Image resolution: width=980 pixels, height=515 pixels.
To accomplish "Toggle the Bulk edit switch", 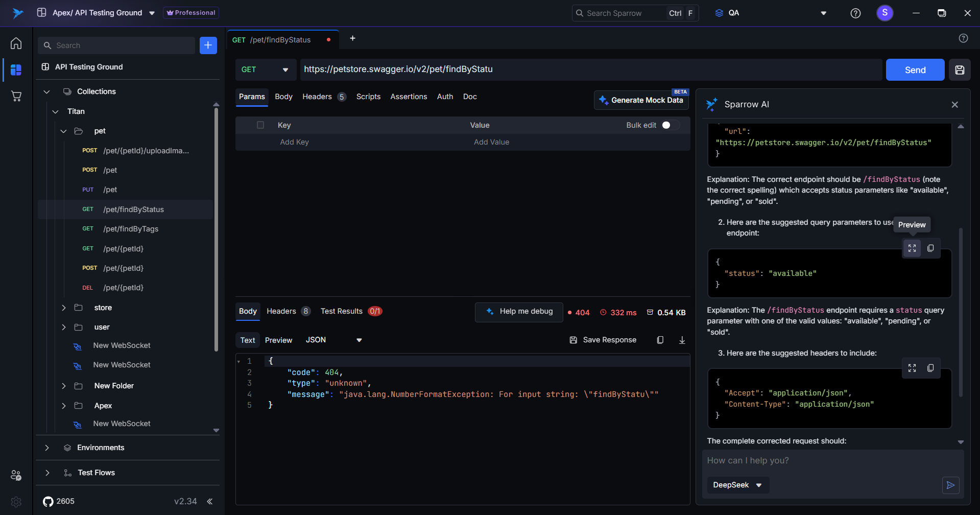I will [670, 125].
